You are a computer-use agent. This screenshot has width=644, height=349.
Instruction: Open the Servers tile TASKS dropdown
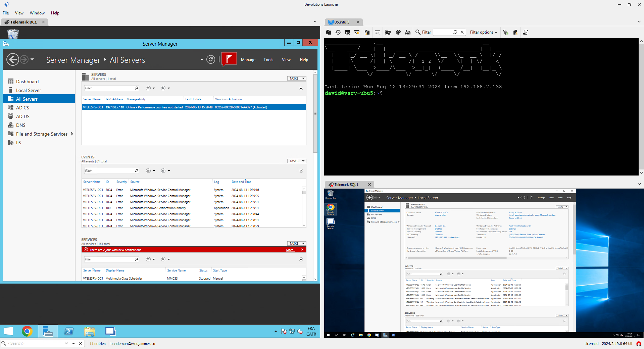(297, 78)
